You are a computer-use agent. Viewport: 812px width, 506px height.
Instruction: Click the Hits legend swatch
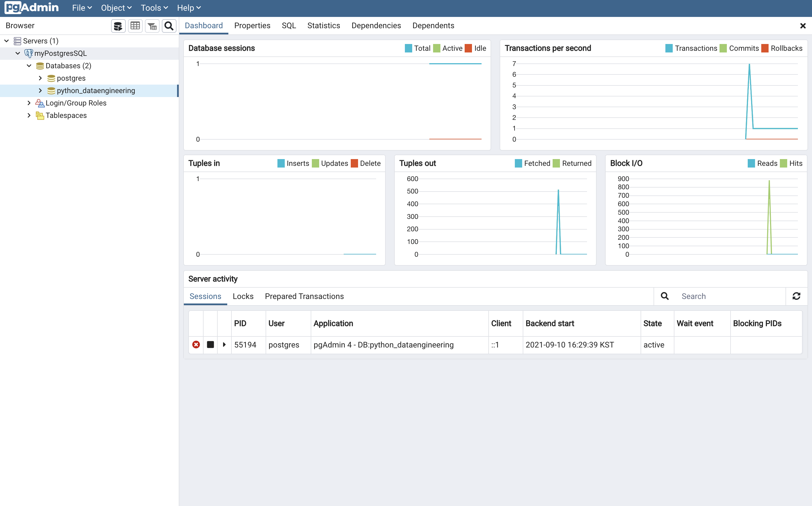(x=783, y=163)
